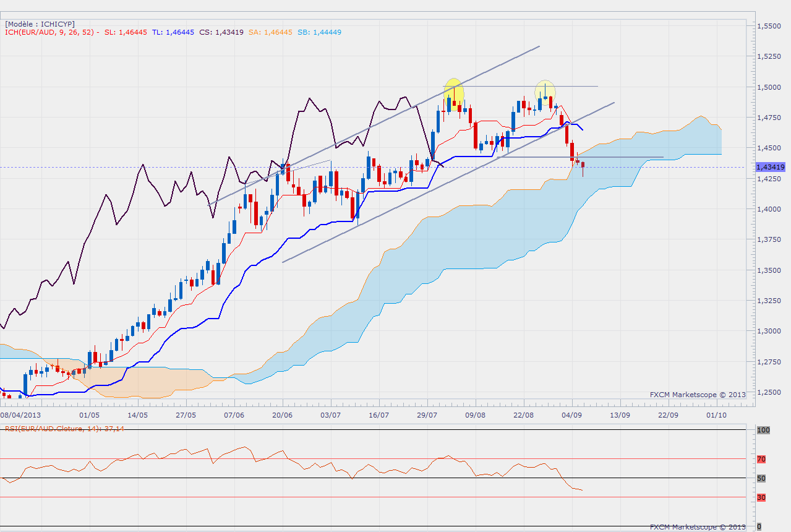Screen dimensions: 791x532
Task: Click the 1,5500 price axis label
Action: pos(769,26)
